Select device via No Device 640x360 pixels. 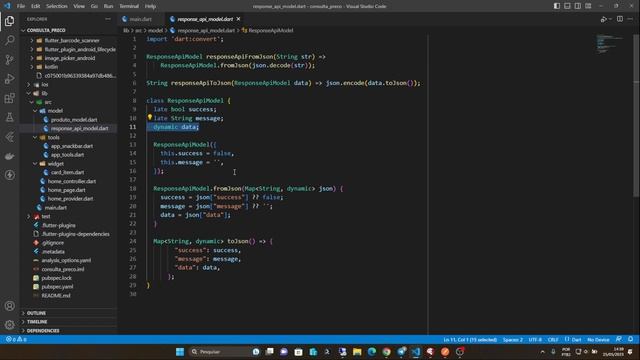598,340
